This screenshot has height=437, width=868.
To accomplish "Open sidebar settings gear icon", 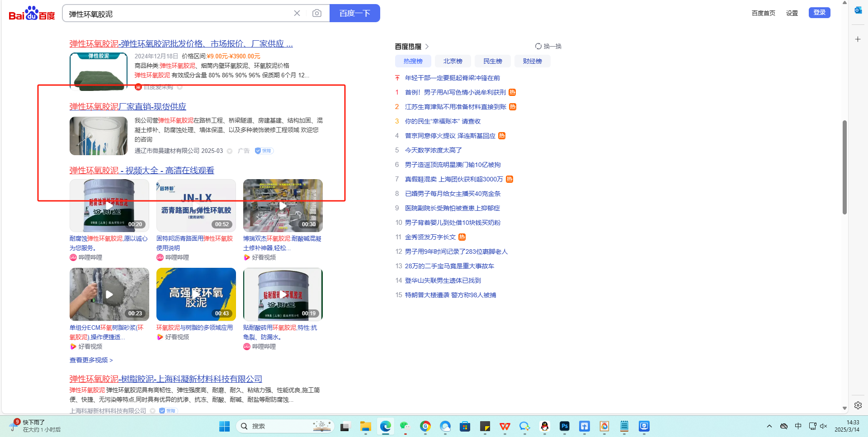I will pos(858,405).
